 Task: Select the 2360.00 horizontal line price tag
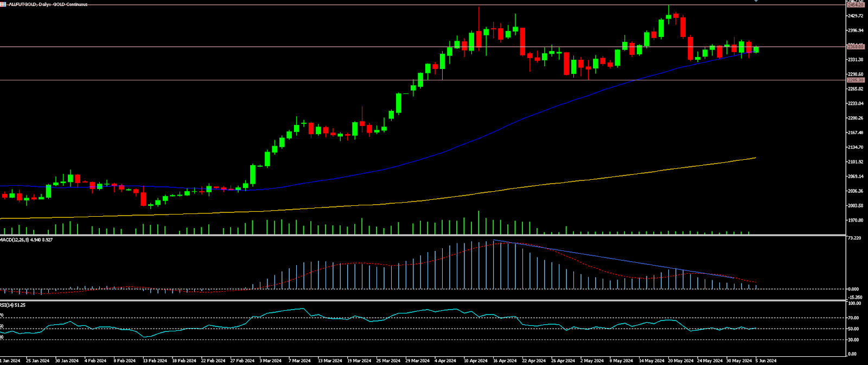click(x=856, y=47)
